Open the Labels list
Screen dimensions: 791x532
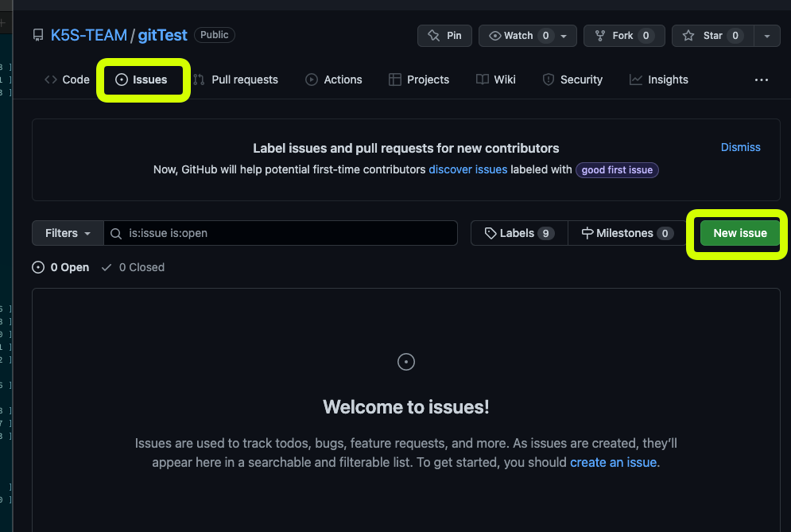pyautogui.click(x=519, y=233)
